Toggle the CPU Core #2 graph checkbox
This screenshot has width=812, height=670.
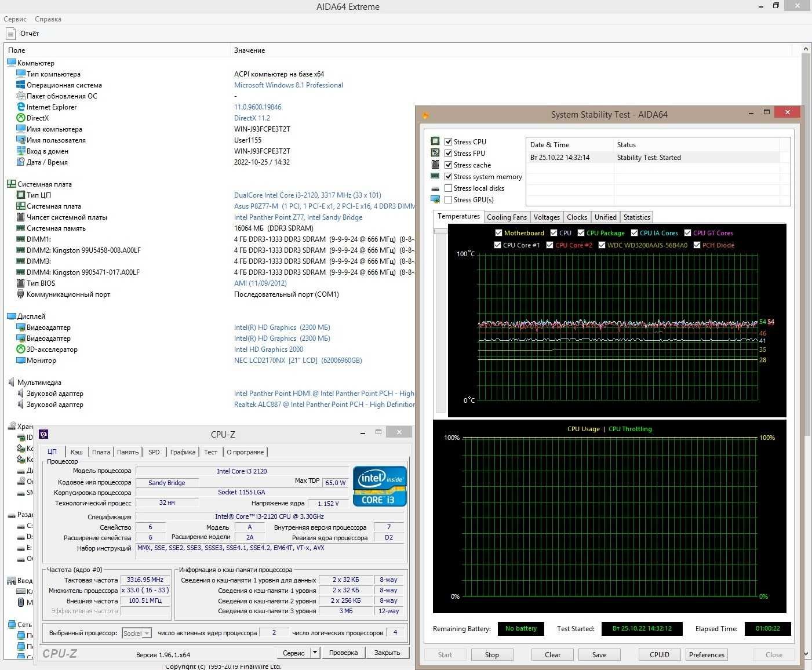[549, 245]
